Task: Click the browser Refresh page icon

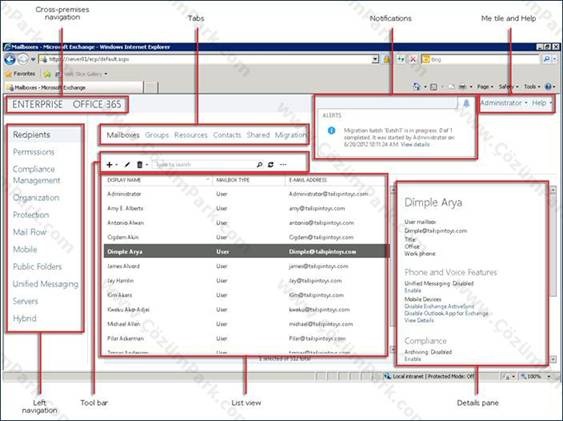Action: [x=401, y=60]
